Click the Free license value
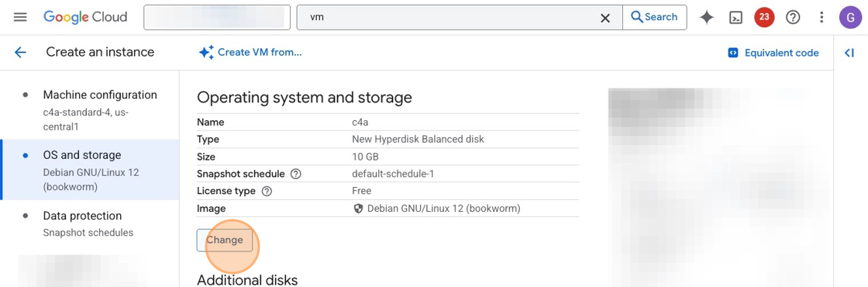 (x=361, y=191)
